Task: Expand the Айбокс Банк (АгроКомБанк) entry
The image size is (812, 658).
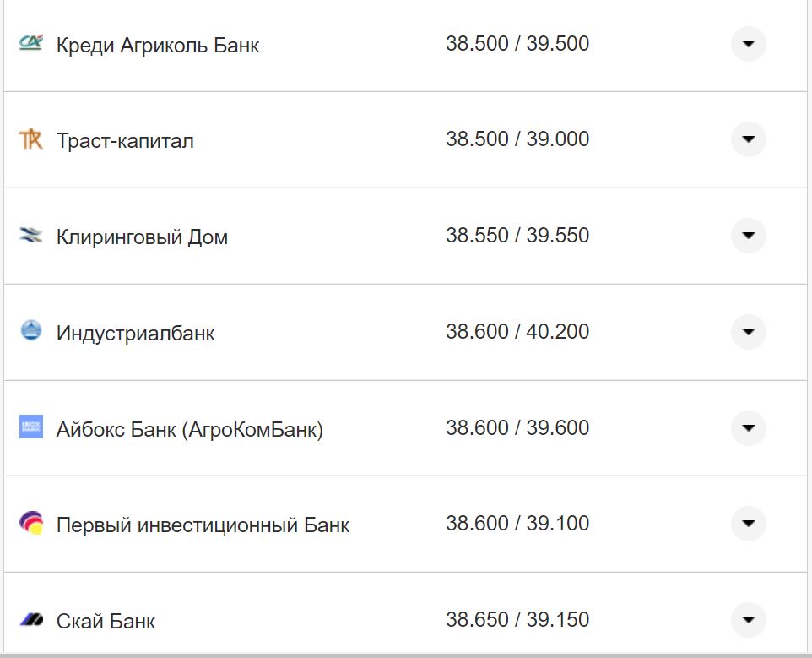Action: pos(748,428)
